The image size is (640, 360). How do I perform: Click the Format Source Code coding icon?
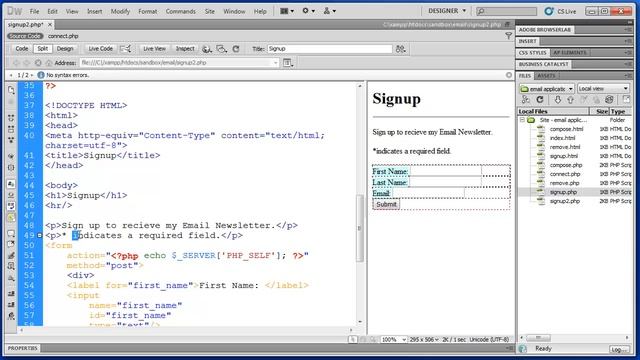click(x=11, y=316)
